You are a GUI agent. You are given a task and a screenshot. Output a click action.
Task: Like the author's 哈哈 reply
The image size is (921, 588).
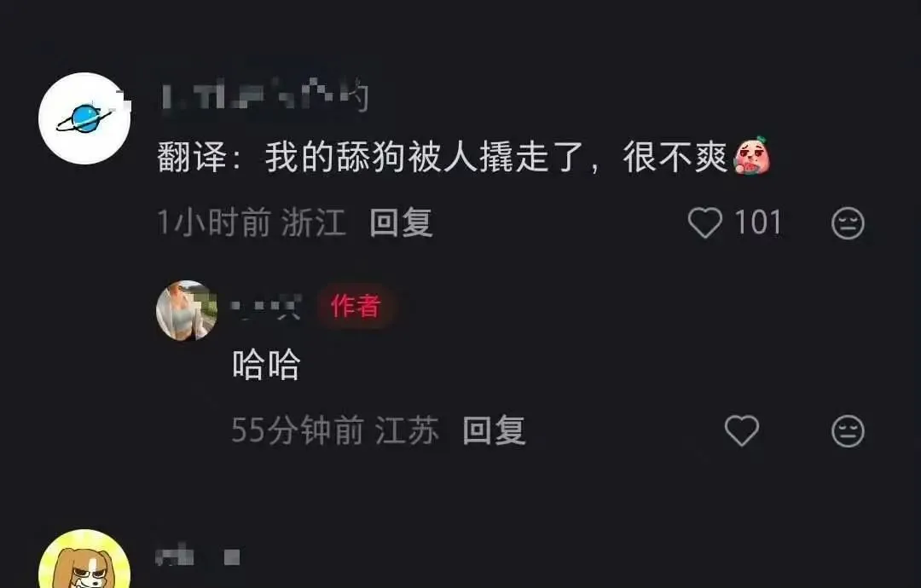(x=742, y=430)
